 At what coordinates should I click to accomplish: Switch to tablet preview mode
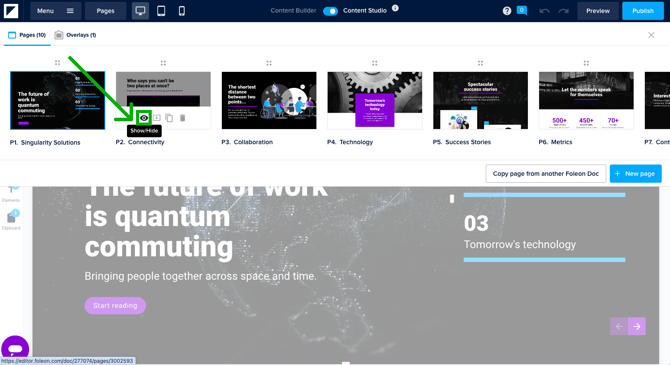(161, 11)
